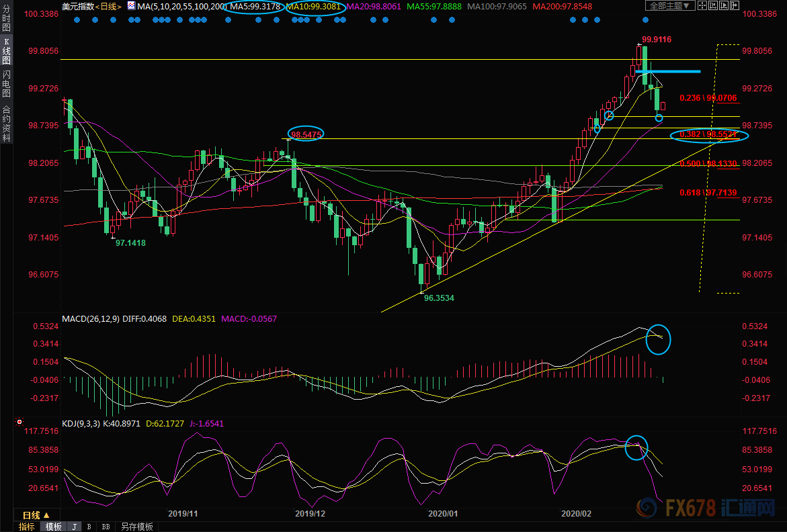This screenshot has height=532, width=787.
Task: Click the 98.5475 peak price label
Action: [x=306, y=134]
